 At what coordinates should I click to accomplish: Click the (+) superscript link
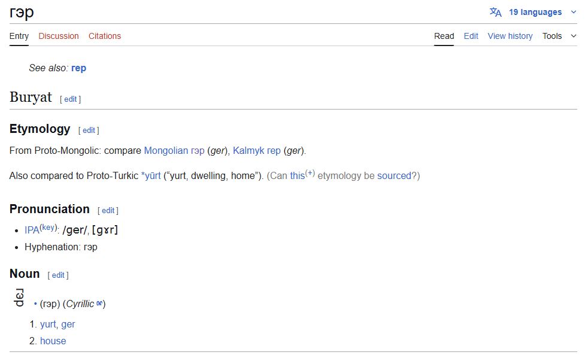tap(310, 173)
